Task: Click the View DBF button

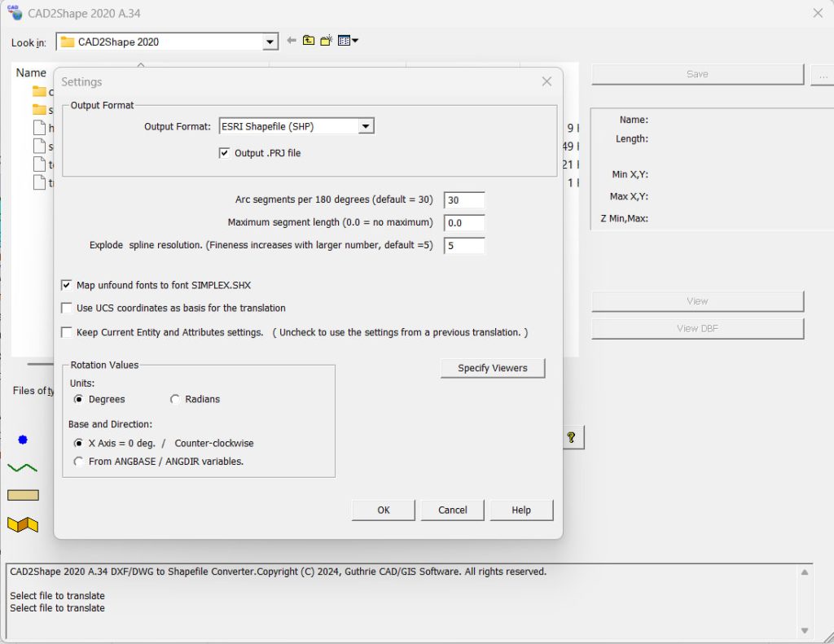Action: (697, 329)
